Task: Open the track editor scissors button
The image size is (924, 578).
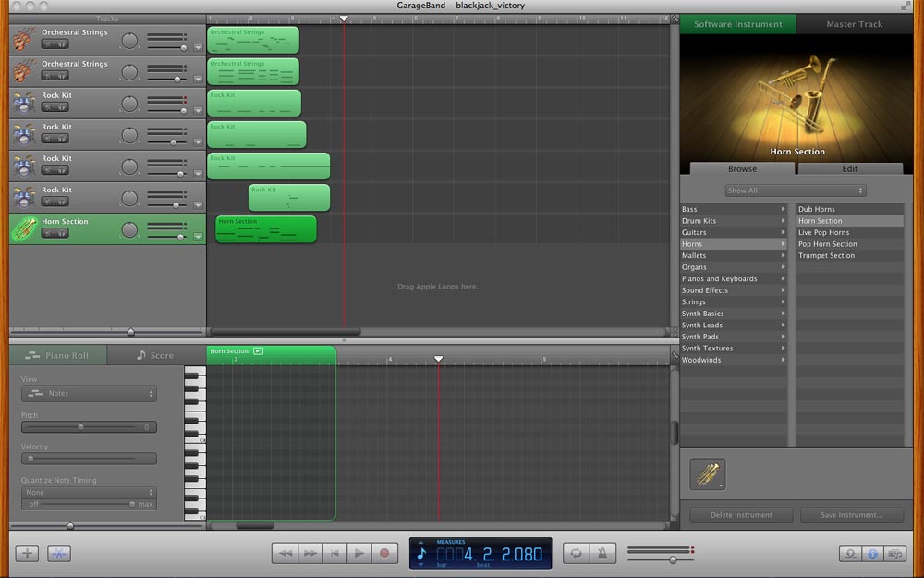Action: (59, 553)
